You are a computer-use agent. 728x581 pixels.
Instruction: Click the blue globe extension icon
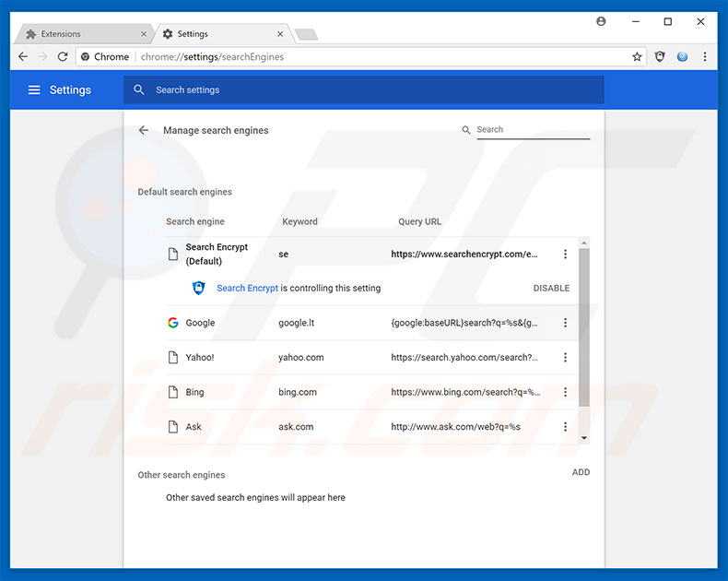[682, 56]
